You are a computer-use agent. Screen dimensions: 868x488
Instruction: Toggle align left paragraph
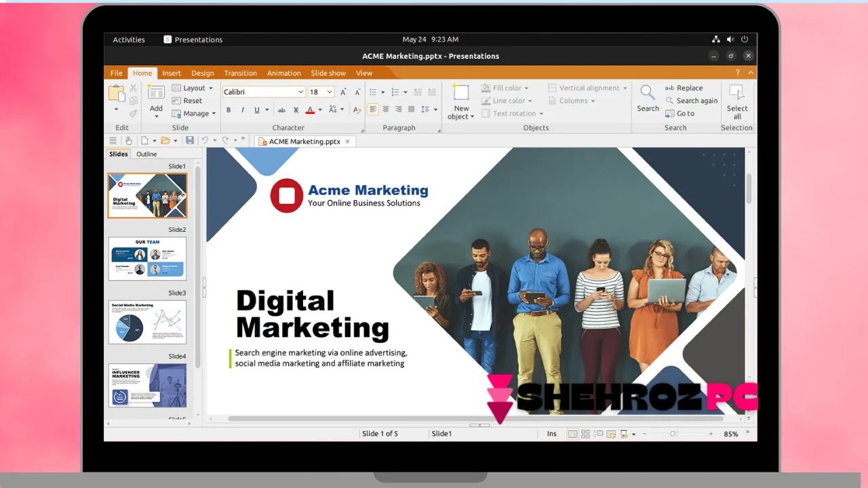coord(373,109)
